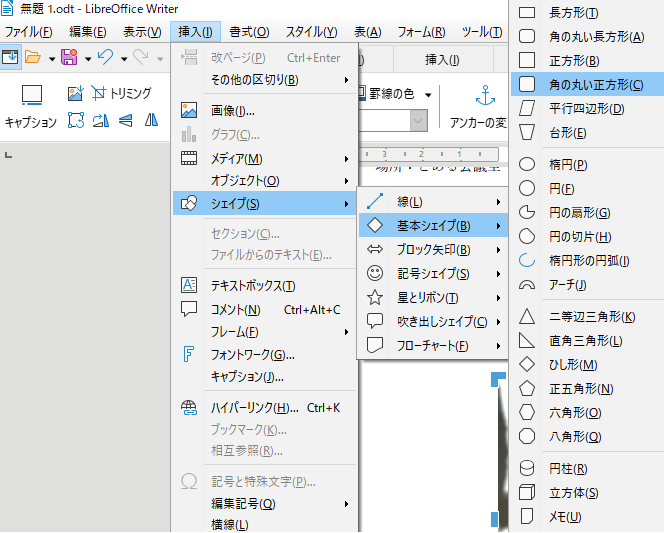Choose 画像 from the insert menu
664x533 pixels.
pos(265,110)
